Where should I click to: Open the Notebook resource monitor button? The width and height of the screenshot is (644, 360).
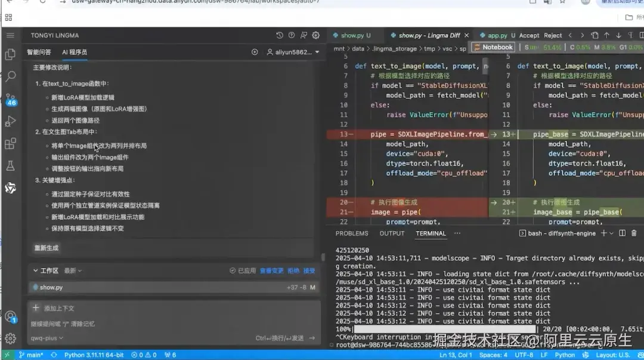493,47
